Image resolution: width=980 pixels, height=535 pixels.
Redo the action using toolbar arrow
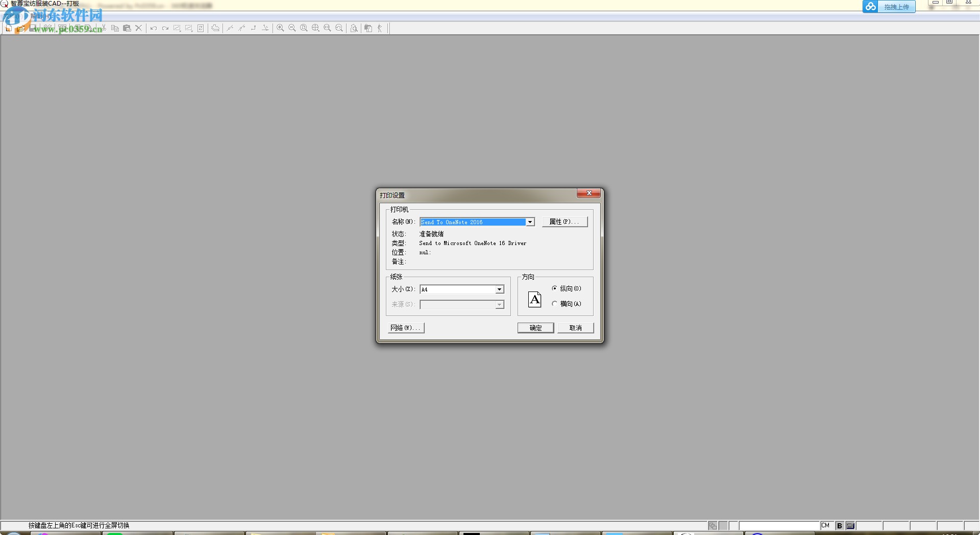[165, 28]
